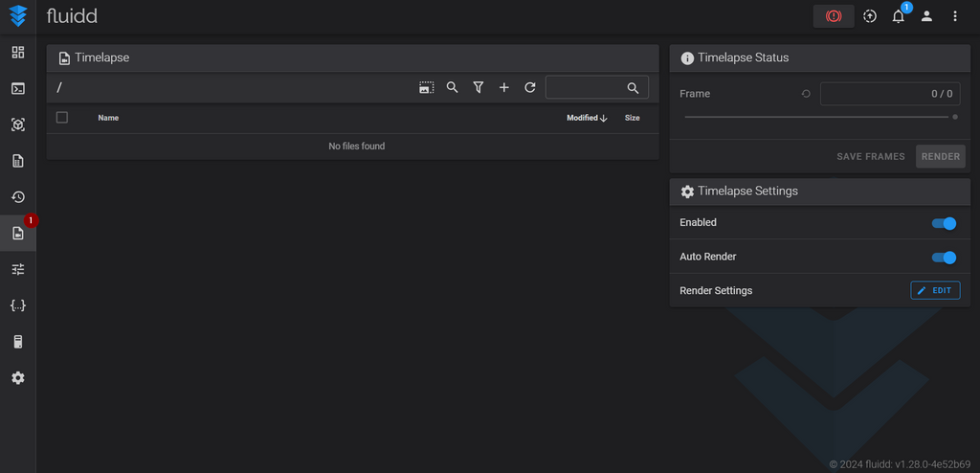Screen dimensions: 980x473
Task: Click the thumbnail view icon in file toolbar
Action: pyautogui.click(x=426, y=88)
